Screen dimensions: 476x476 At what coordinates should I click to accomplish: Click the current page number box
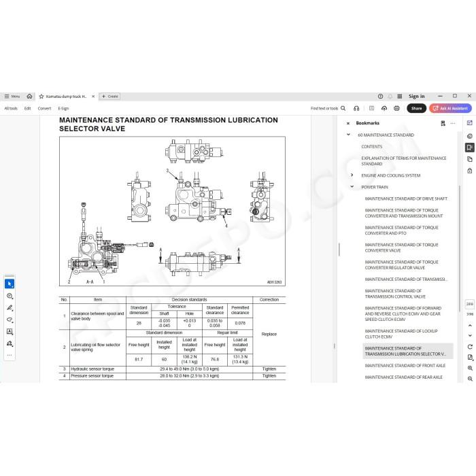470,304
